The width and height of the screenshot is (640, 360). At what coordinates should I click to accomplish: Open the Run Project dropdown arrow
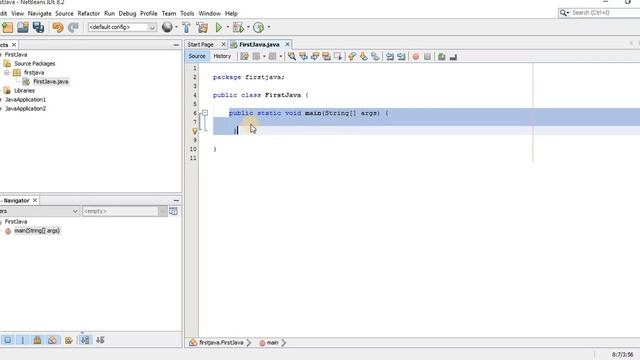pyautogui.click(x=228, y=27)
